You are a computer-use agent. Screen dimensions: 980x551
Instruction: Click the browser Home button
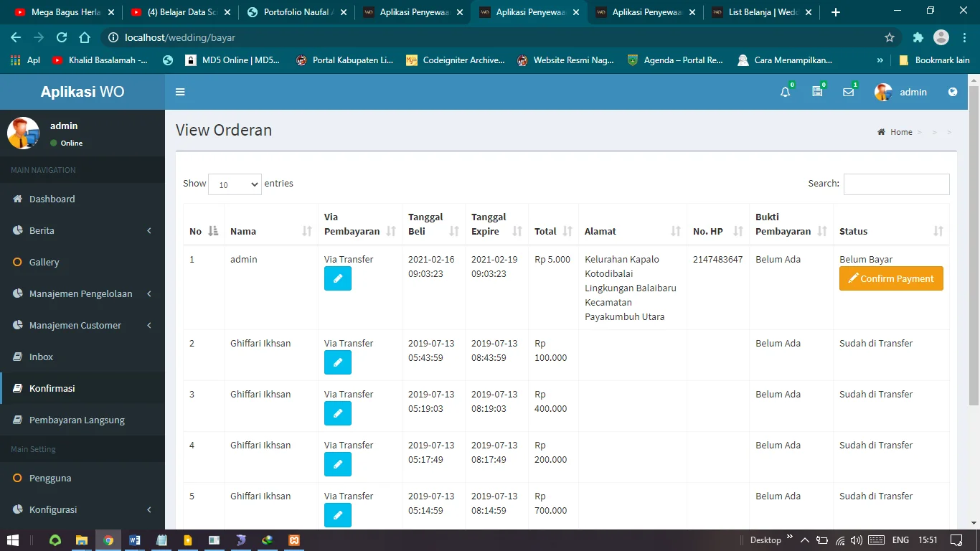[x=85, y=37]
